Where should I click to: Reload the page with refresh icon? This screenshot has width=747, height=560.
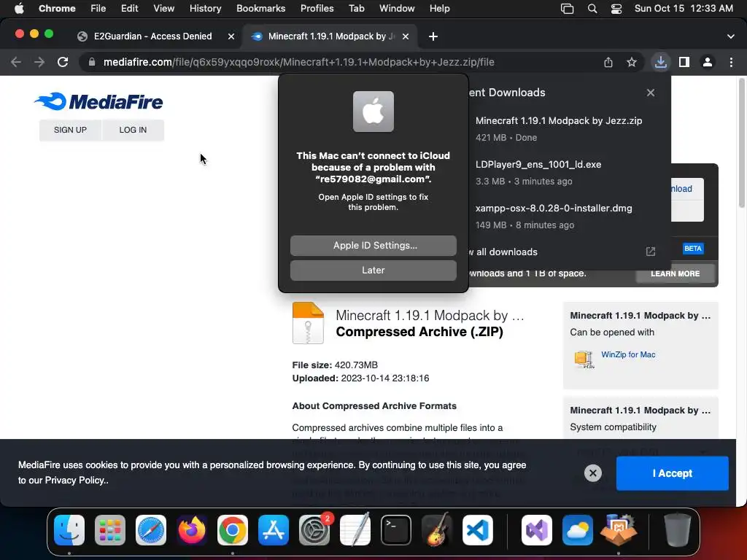(x=63, y=63)
